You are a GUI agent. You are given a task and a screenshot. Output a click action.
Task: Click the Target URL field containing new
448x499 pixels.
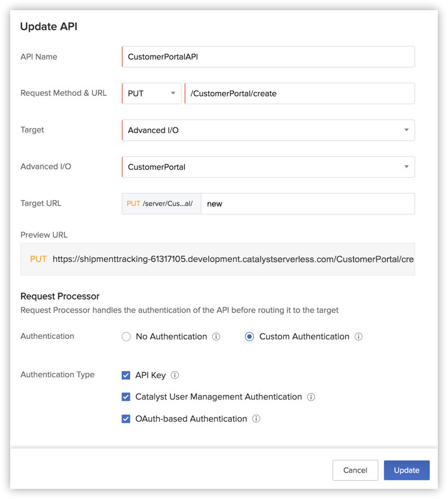click(308, 204)
